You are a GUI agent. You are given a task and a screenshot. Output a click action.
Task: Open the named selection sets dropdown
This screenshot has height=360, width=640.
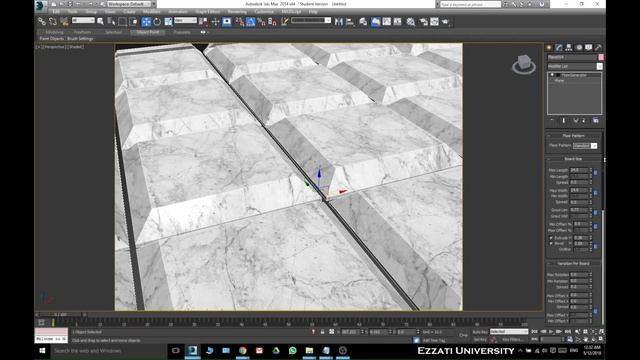point(311,20)
